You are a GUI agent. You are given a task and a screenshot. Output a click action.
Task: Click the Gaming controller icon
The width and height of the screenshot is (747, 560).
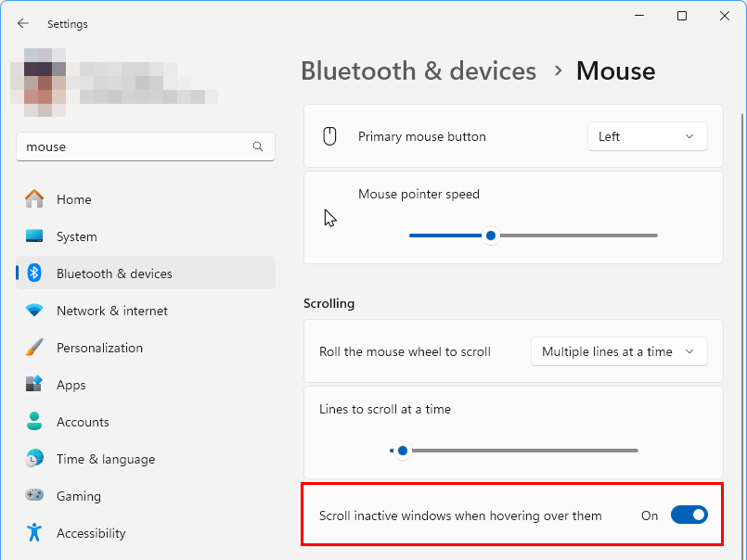tap(34, 496)
